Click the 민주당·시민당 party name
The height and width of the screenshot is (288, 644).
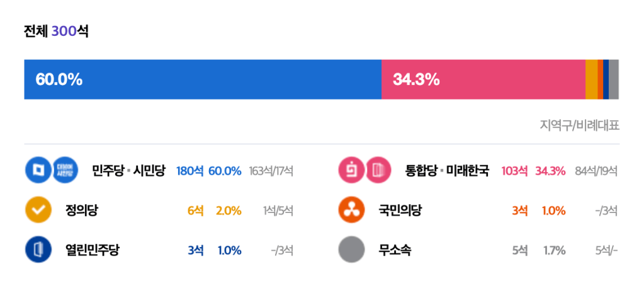click(x=128, y=171)
